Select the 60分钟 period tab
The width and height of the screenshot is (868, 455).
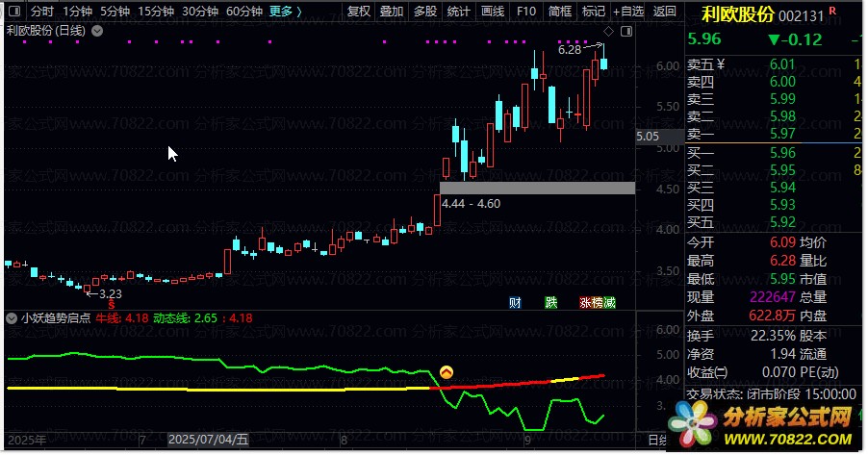[244, 12]
